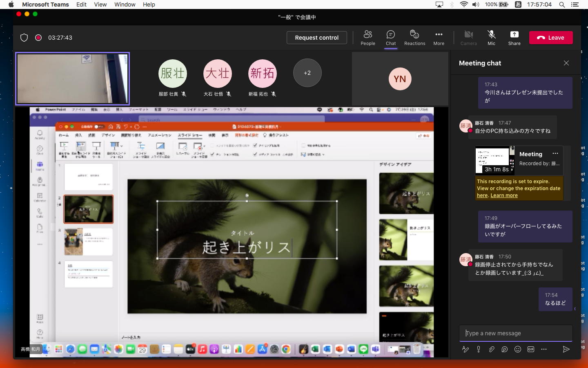This screenshot has width=588, height=368.
Task: Open the GIF picker in chat
Action: [531, 349]
